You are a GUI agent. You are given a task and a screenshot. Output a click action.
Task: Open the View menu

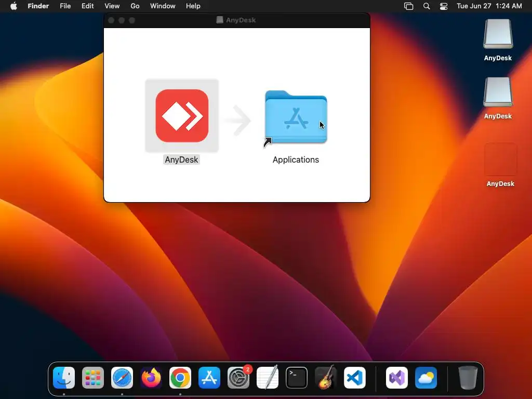tap(112, 6)
